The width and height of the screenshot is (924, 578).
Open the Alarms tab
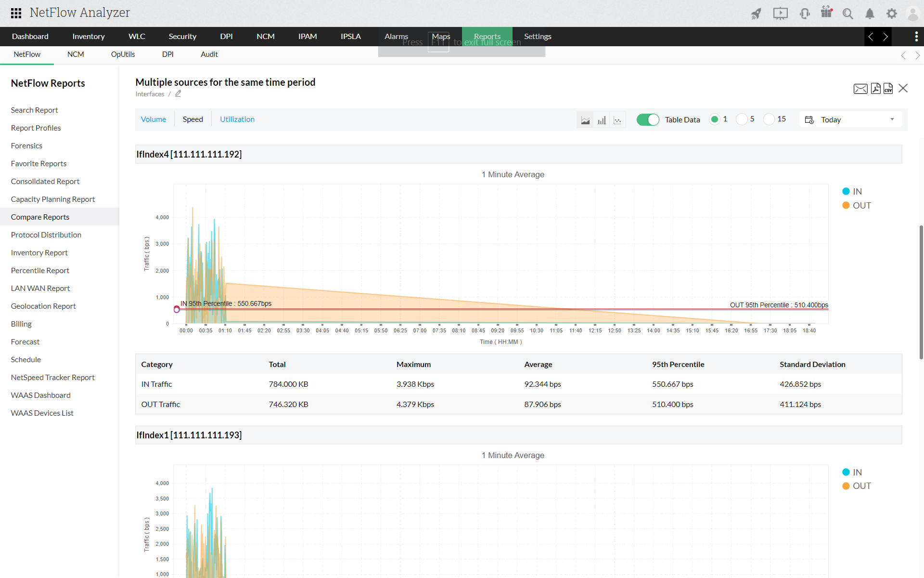pyautogui.click(x=396, y=37)
